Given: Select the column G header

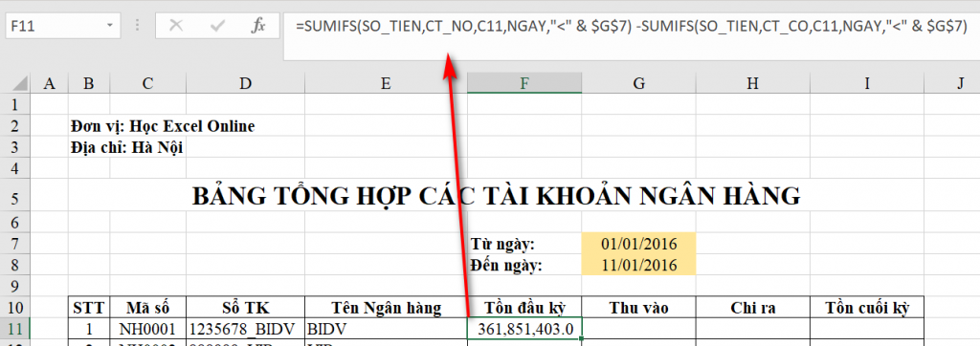Looking at the screenshot, I should [x=637, y=83].
